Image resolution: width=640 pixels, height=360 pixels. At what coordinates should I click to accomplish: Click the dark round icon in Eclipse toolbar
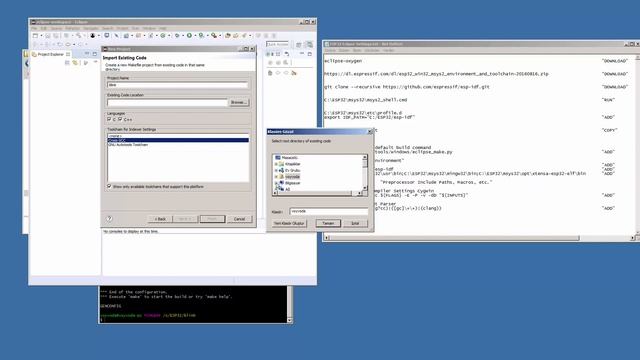(x=93, y=36)
